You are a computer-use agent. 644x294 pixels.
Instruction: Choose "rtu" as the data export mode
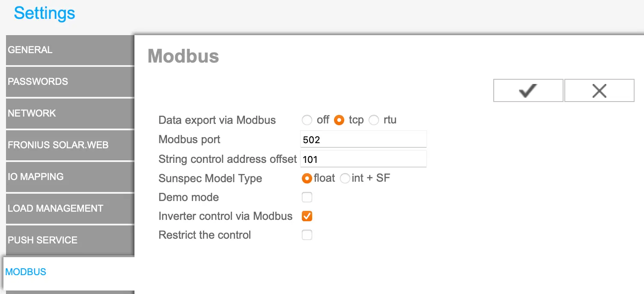coord(373,120)
